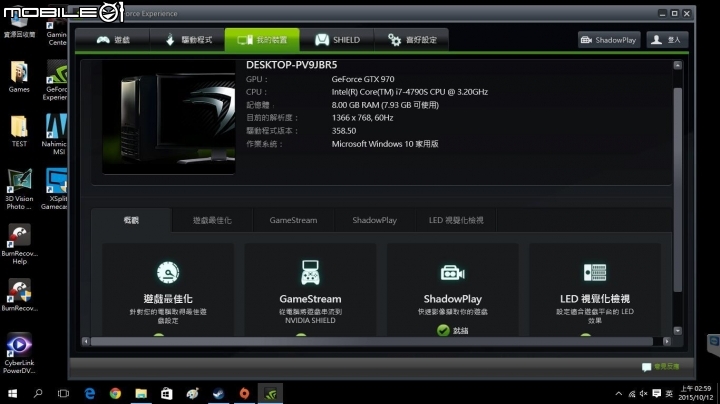Screen dimensions: 720x404
Task: Click the ShadowPlay button at top right
Action: pyautogui.click(x=609, y=40)
